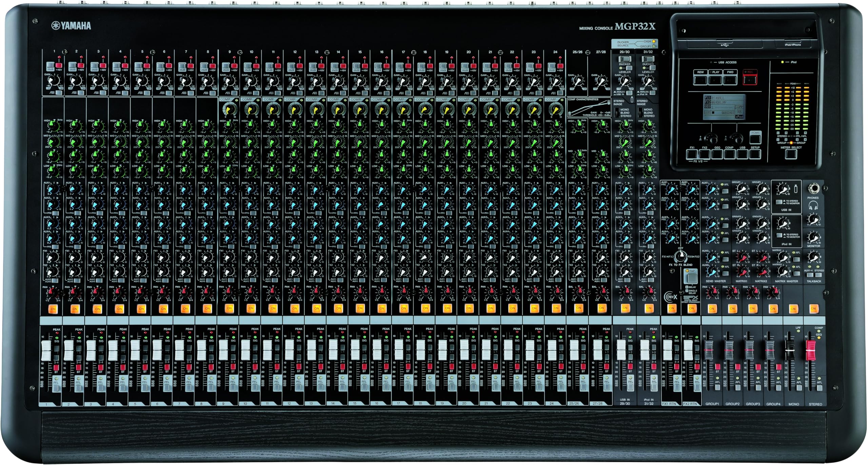Toggle TALKBACK AUX1-4 switch

[809, 275]
